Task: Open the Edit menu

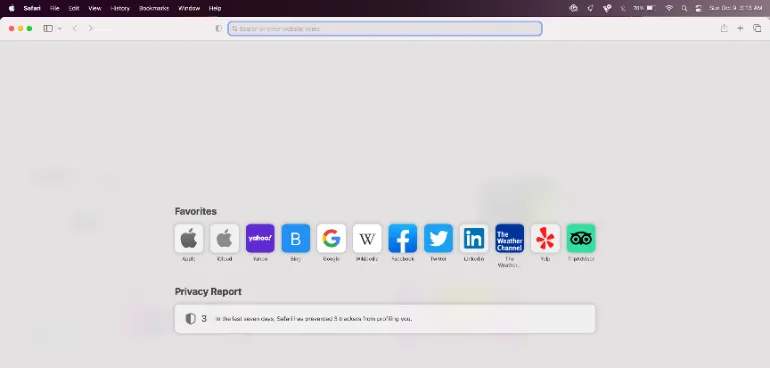Action: [x=74, y=8]
